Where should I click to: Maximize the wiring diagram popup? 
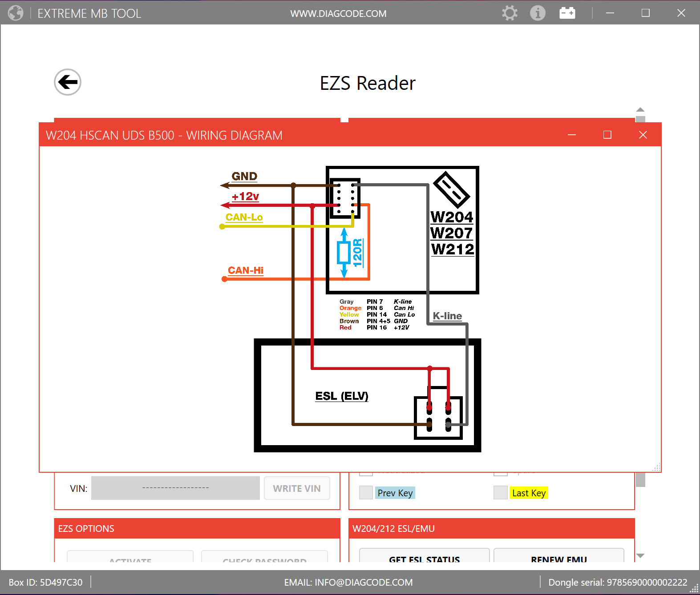tap(607, 135)
